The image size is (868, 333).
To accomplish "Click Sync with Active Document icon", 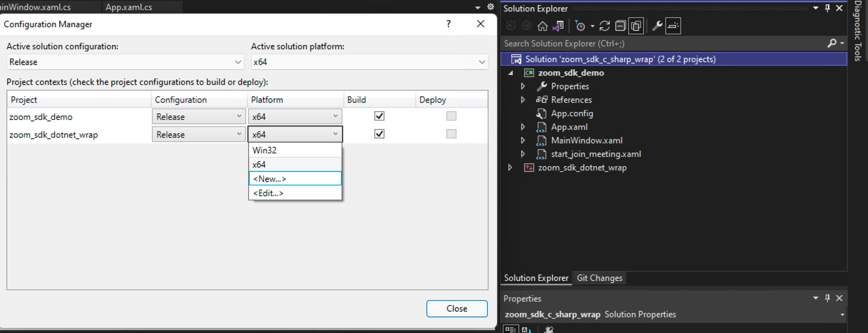I will coord(606,26).
